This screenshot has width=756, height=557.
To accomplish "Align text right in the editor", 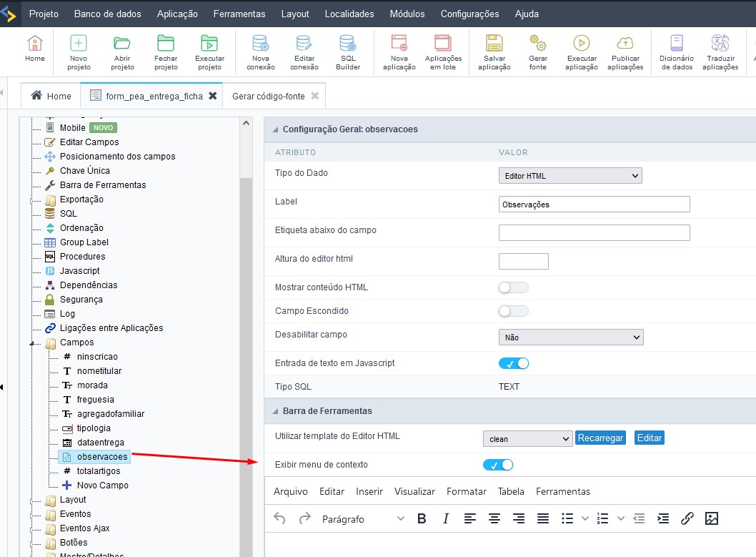I will pyautogui.click(x=519, y=518).
